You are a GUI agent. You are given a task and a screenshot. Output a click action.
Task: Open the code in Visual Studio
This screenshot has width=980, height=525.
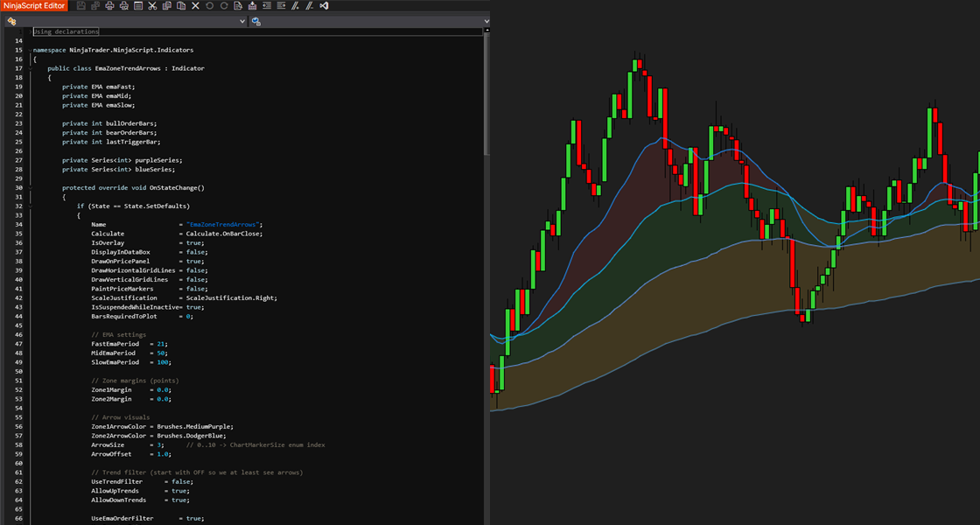(x=324, y=5)
